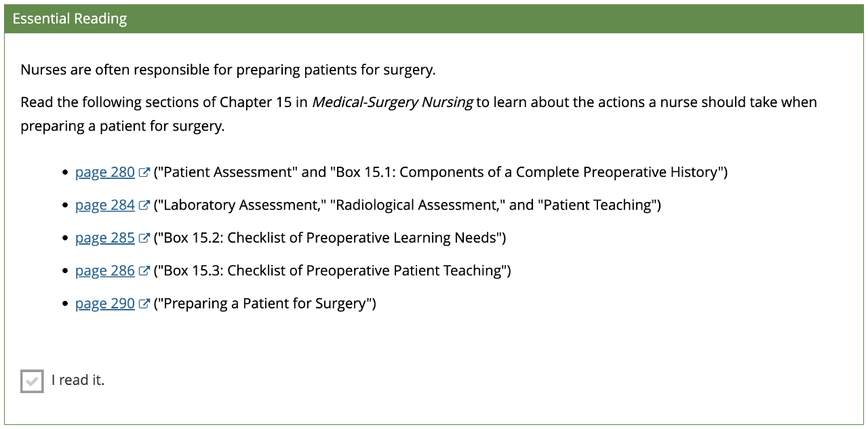Toggle the "I read it." checkbox
This screenshot has height=429, width=868.
(32, 381)
